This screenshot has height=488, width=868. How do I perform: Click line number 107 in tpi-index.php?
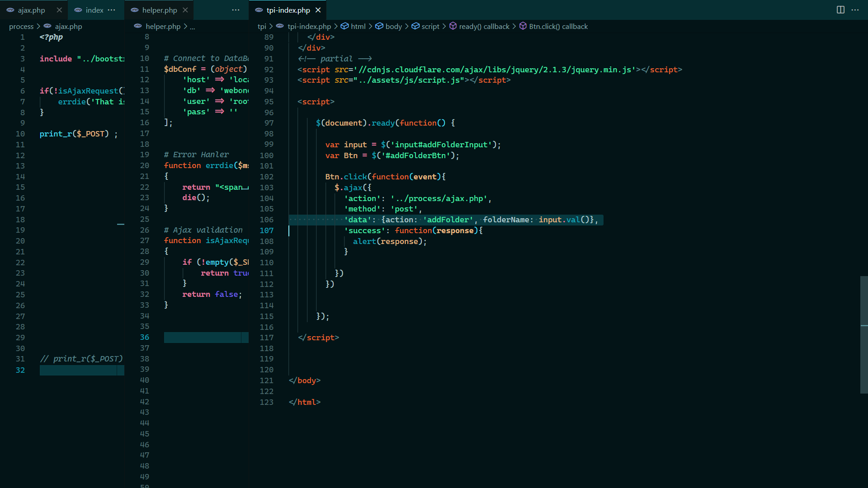click(x=266, y=230)
